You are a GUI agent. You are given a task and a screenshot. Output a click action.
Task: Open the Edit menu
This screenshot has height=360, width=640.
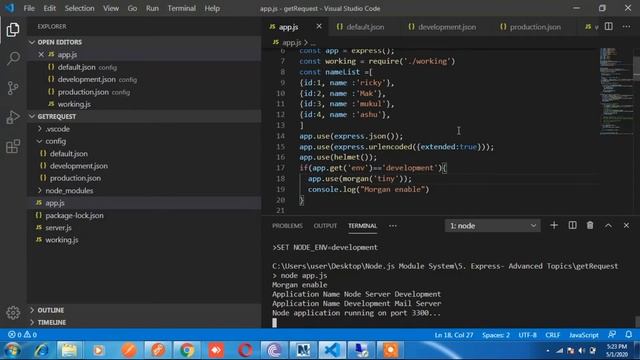click(x=49, y=8)
